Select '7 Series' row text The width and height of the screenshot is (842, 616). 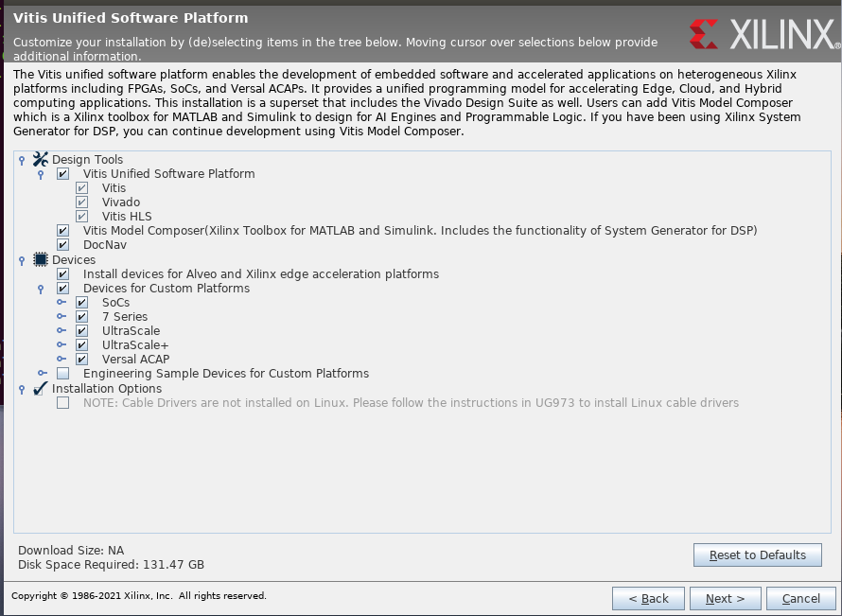point(125,316)
